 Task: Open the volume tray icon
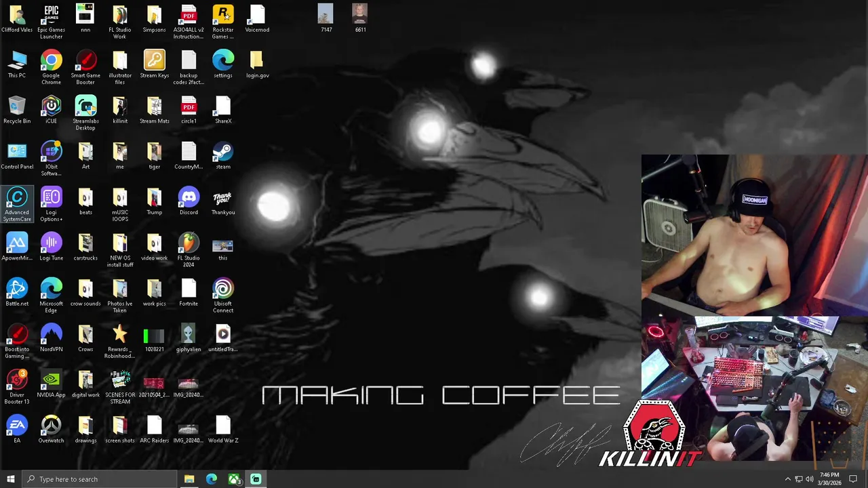(x=810, y=479)
